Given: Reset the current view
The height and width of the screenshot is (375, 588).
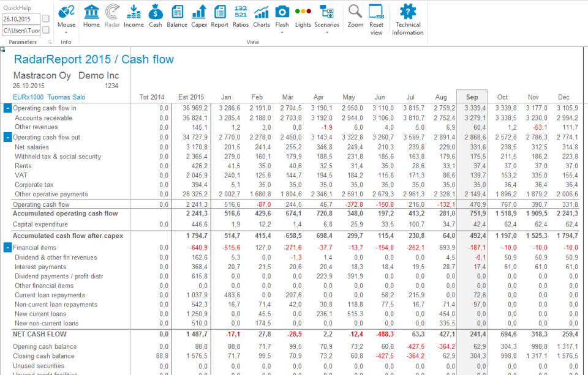Looking at the screenshot, I should tap(376, 17).
